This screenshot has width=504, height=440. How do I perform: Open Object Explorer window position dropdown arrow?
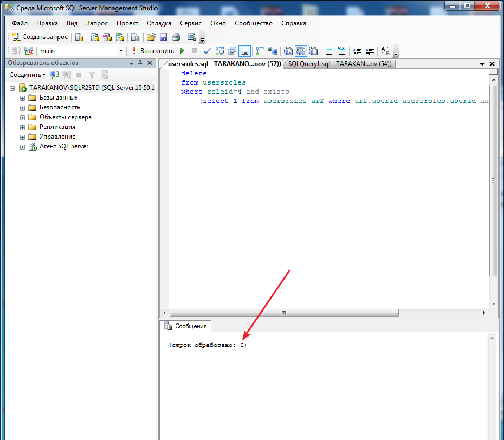click(131, 63)
